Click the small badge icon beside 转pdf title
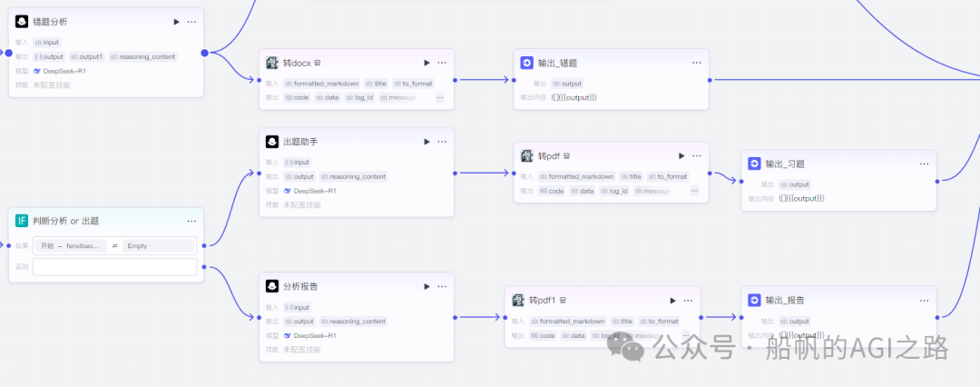Viewport: 980px width, 387px height. [x=567, y=156]
